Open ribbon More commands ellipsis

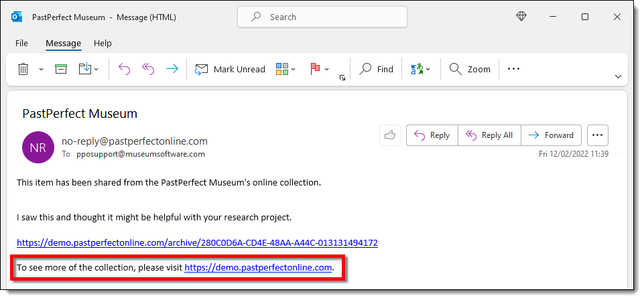[x=513, y=69]
